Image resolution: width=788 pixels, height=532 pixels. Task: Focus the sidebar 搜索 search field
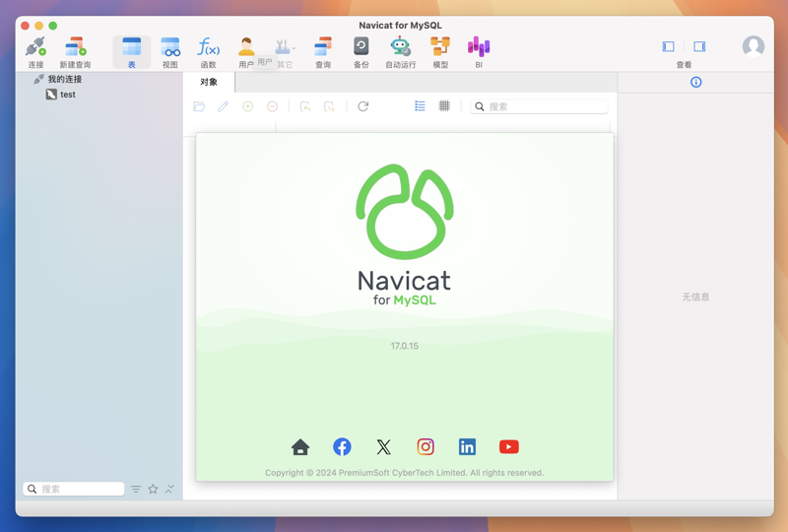[x=73, y=489]
